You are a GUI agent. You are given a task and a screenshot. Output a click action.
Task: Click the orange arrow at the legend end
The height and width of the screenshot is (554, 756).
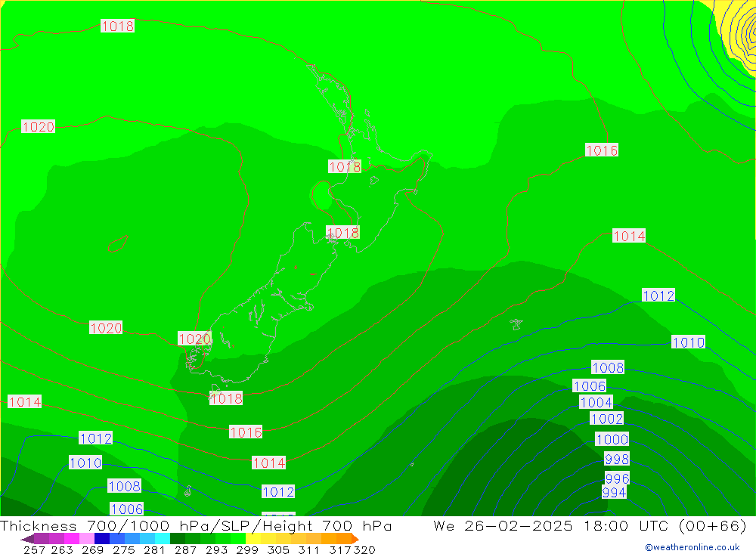coord(355,539)
